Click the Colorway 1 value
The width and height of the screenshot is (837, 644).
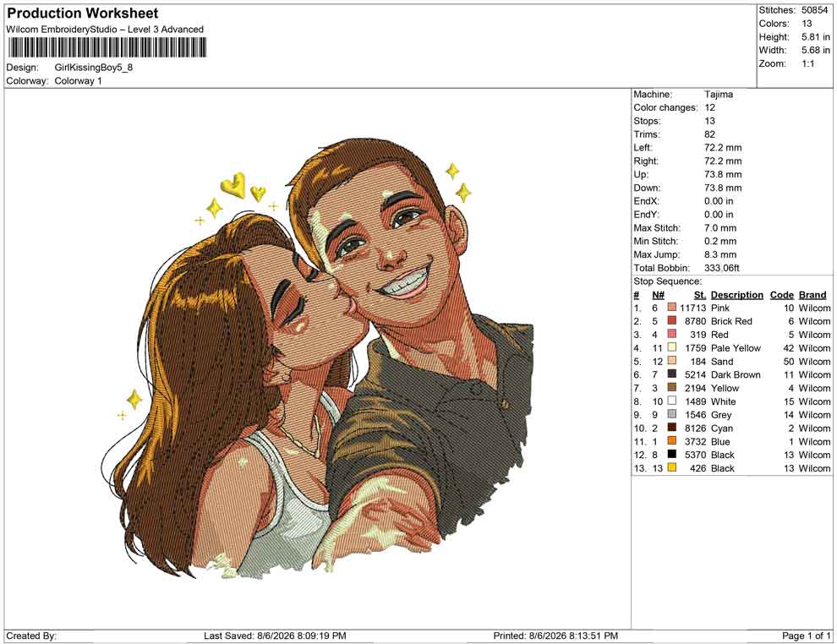click(78, 81)
